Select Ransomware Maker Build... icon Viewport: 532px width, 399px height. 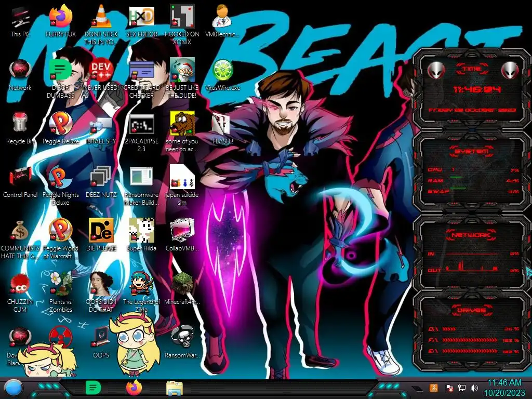[x=141, y=186]
